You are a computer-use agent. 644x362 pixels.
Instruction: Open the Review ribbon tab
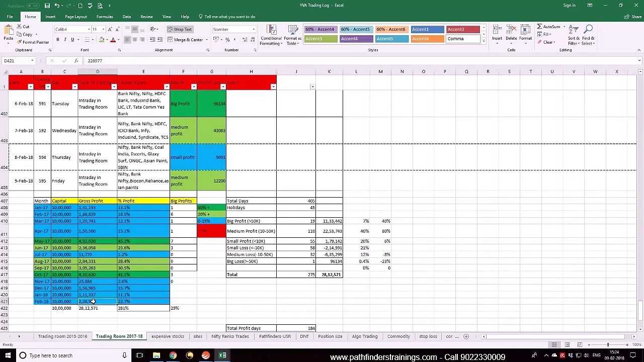pos(146,17)
